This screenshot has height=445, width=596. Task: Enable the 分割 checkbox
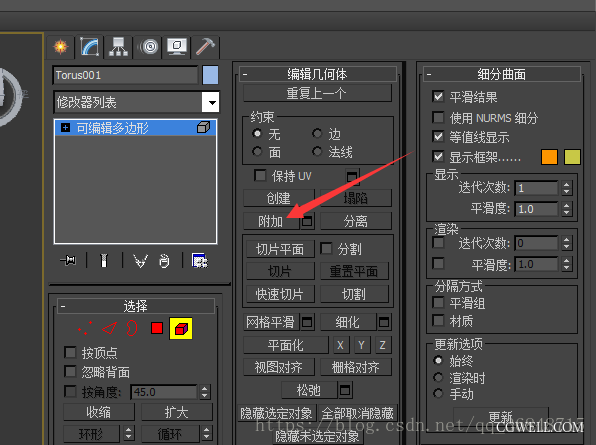(326, 249)
